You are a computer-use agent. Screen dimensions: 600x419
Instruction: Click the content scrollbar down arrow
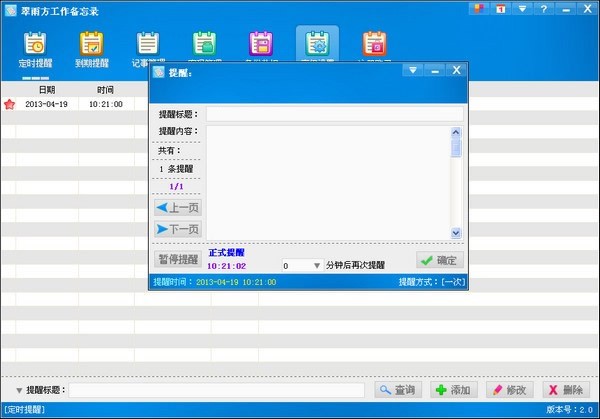click(456, 233)
